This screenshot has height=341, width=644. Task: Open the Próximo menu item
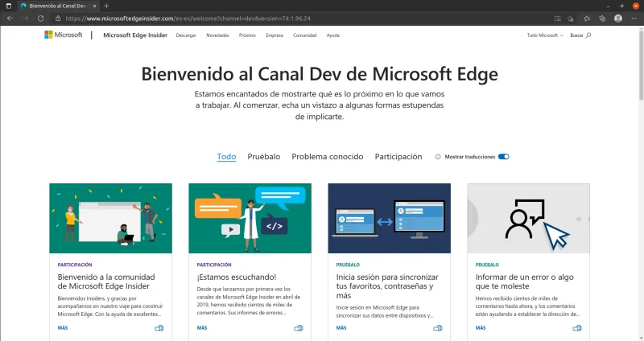point(247,35)
